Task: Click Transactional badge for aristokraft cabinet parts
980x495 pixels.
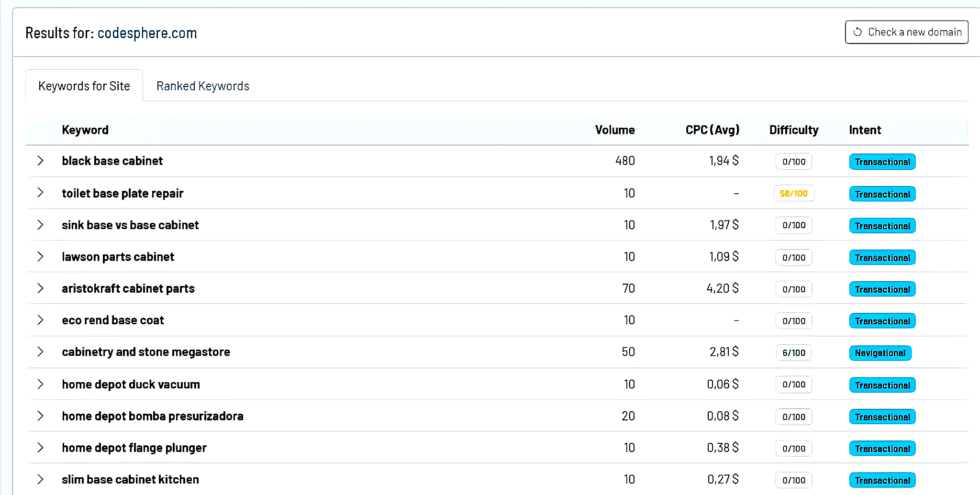Action: coord(882,289)
